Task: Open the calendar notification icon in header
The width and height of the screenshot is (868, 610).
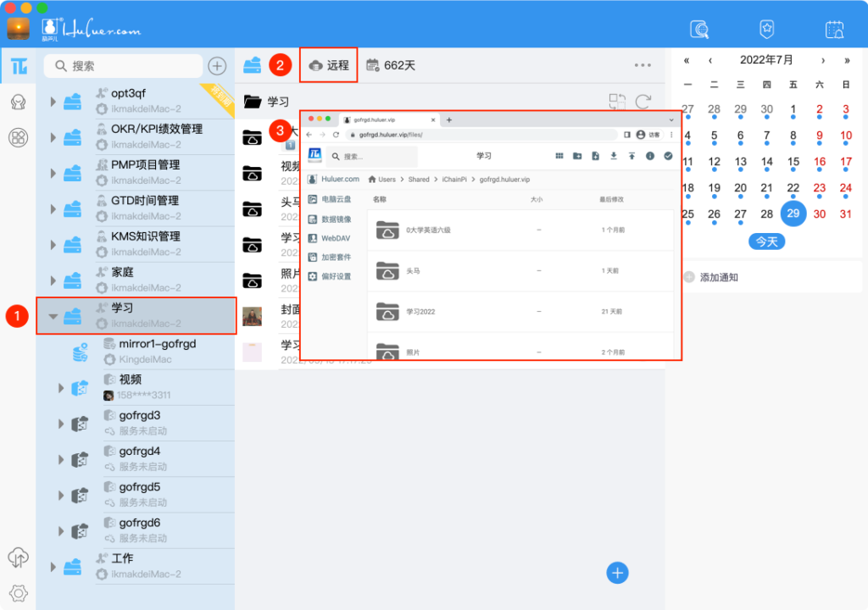Action: point(834,30)
